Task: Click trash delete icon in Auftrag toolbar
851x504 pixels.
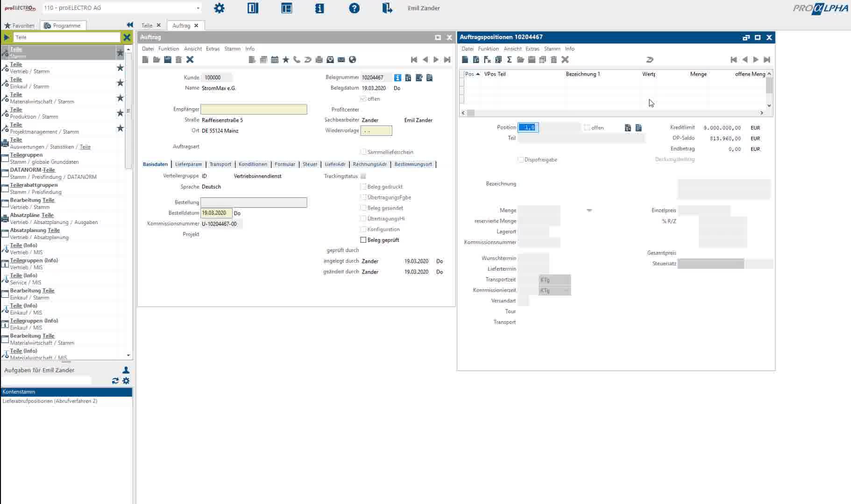Action: (178, 59)
